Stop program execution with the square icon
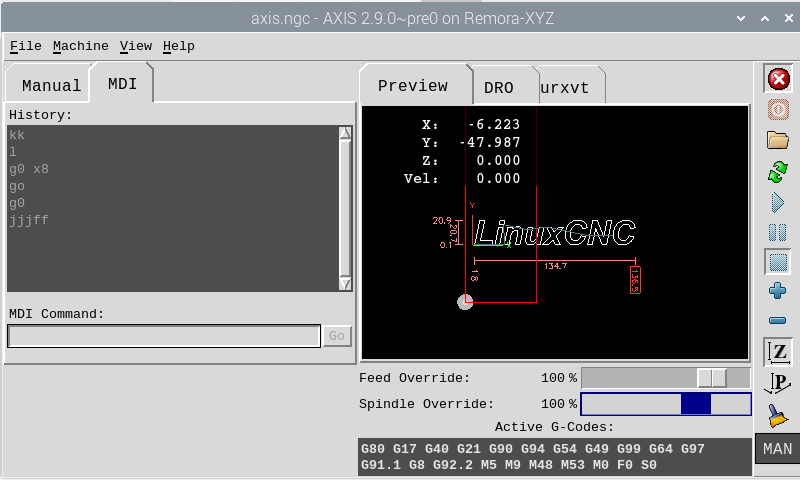 coord(778,262)
